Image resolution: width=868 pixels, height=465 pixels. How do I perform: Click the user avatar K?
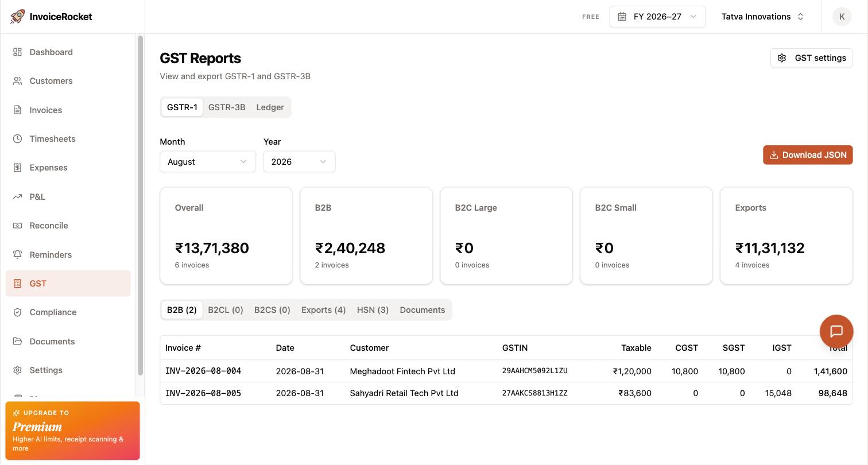coord(842,17)
